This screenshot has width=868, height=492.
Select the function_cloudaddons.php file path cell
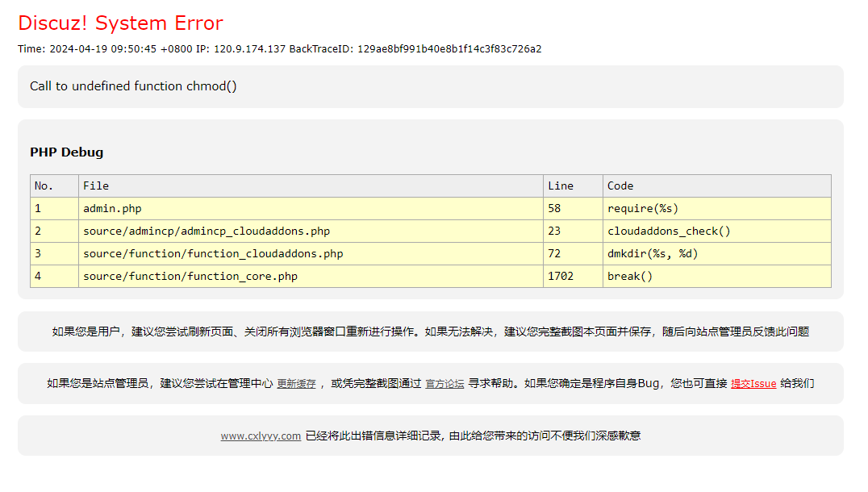213,254
